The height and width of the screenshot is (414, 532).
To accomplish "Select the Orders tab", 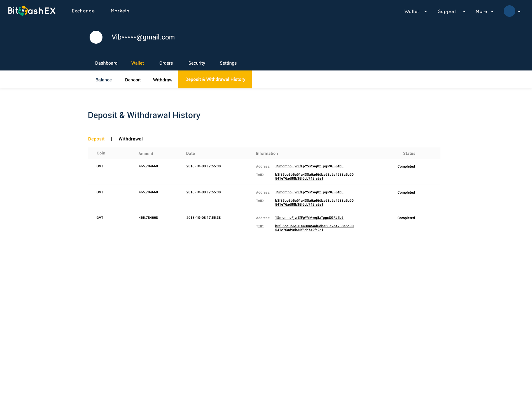I will pyautogui.click(x=166, y=63).
